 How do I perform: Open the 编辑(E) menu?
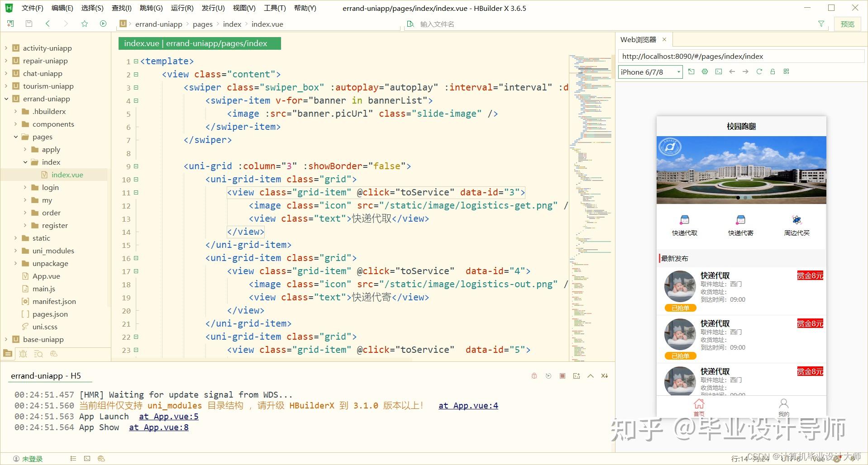click(x=62, y=8)
